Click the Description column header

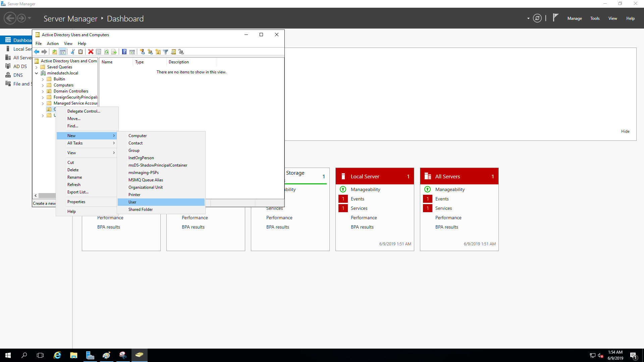point(179,62)
